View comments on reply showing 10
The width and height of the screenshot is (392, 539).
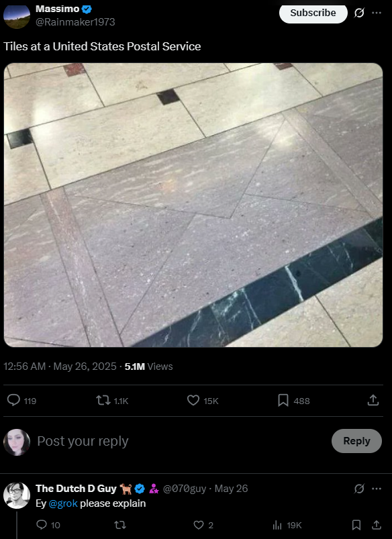coord(41,526)
